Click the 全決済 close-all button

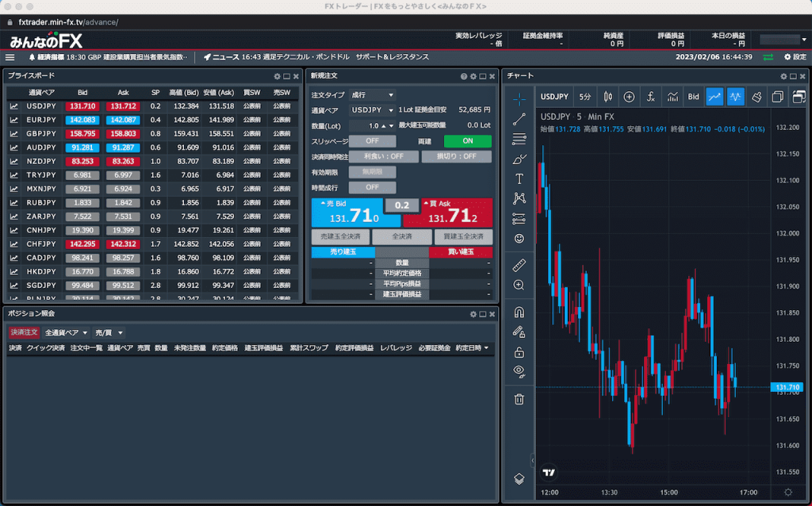pyautogui.click(x=402, y=236)
